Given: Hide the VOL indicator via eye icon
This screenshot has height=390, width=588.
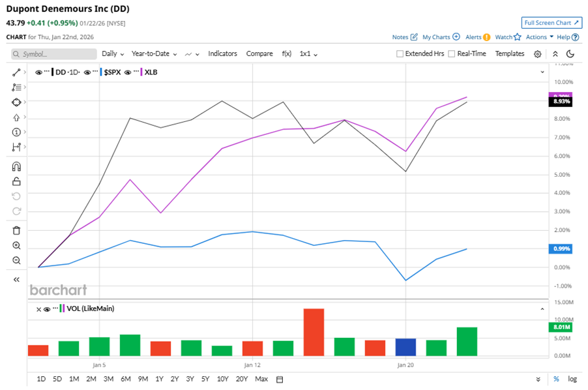Looking at the screenshot, I should (x=47, y=309).
